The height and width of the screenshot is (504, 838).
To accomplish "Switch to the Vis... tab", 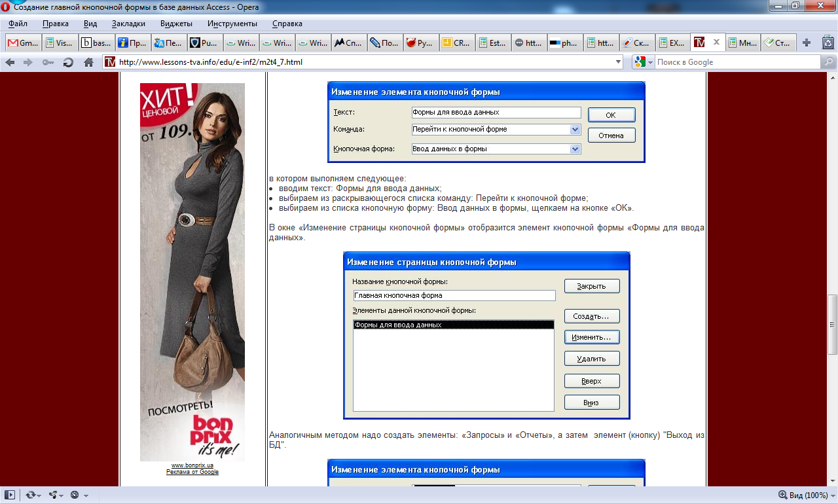I will pos(59,43).
